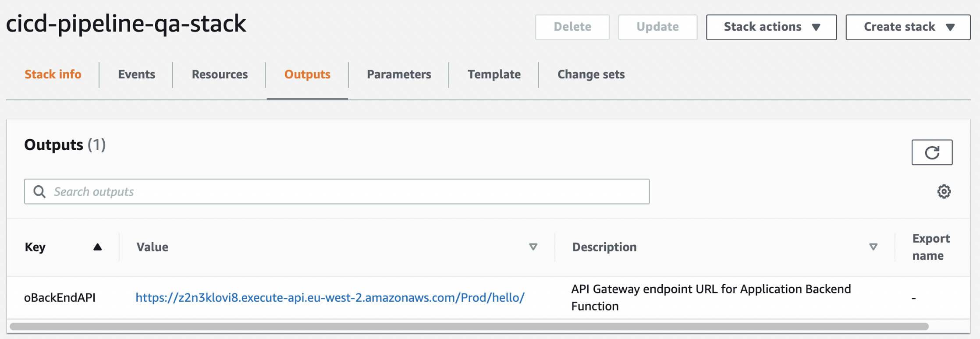980x339 pixels.
Task: Refresh the Outputs list
Action: [931, 152]
